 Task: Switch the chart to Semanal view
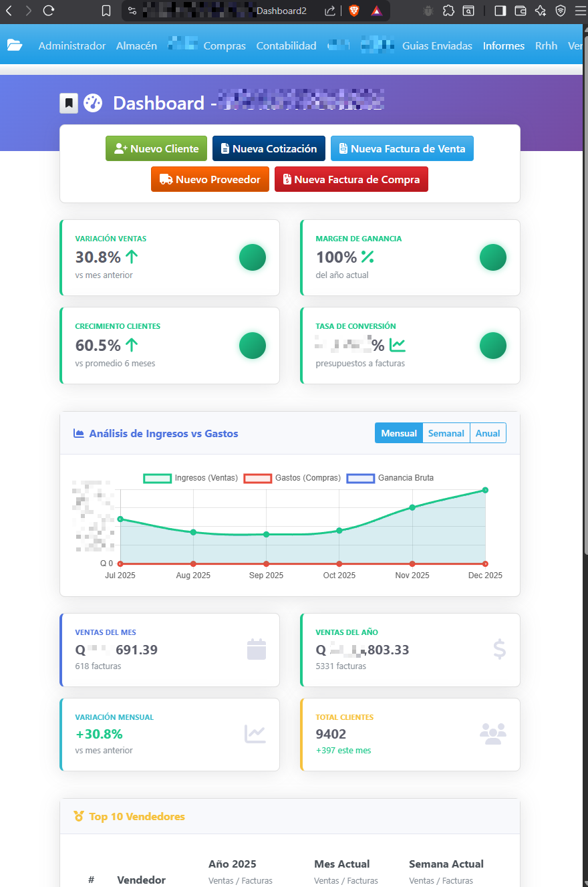pyautogui.click(x=446, y=432)
